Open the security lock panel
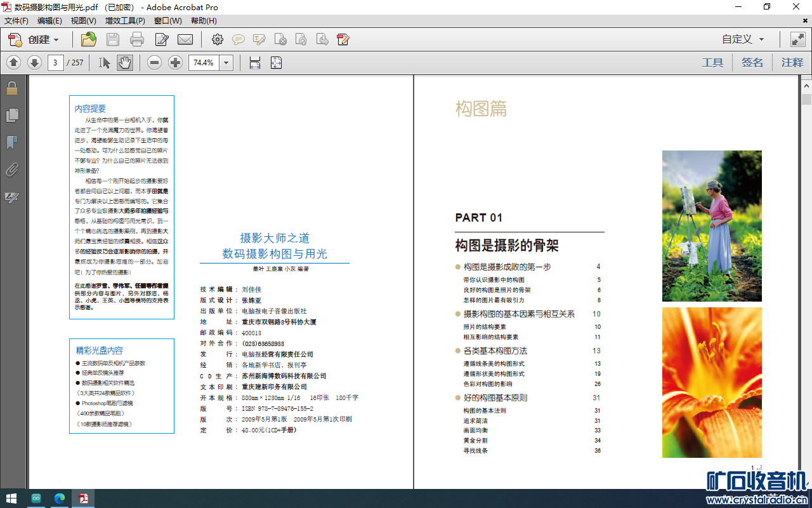 (x=12, y=88)
